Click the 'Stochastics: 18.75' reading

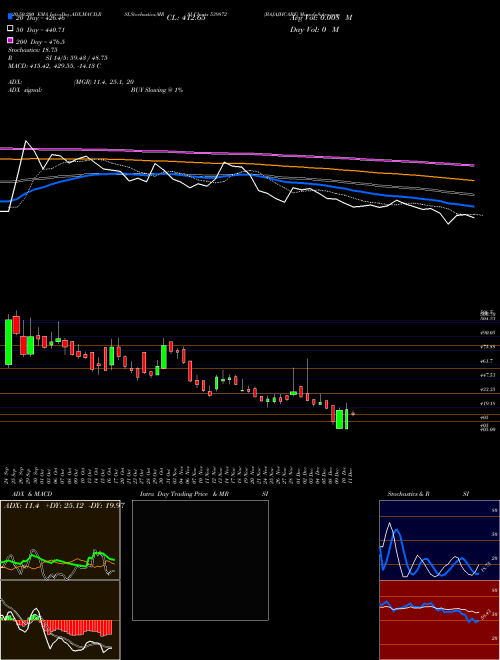33,50
